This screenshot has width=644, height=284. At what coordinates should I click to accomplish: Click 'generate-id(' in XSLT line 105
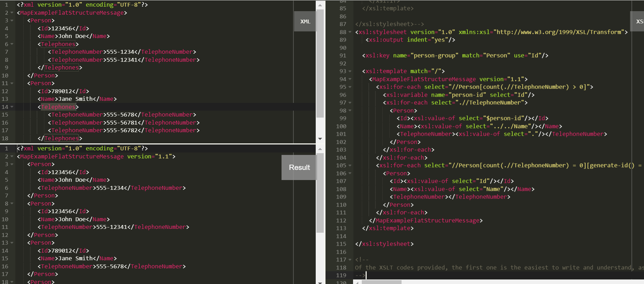point(611,165)
